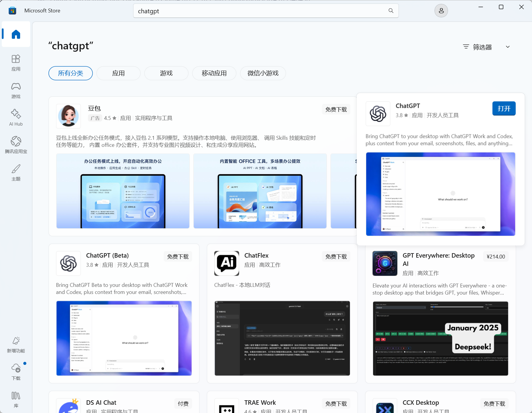Click 免费下载 for CCX Desktop
532x413 pixels.
[494, 404]
